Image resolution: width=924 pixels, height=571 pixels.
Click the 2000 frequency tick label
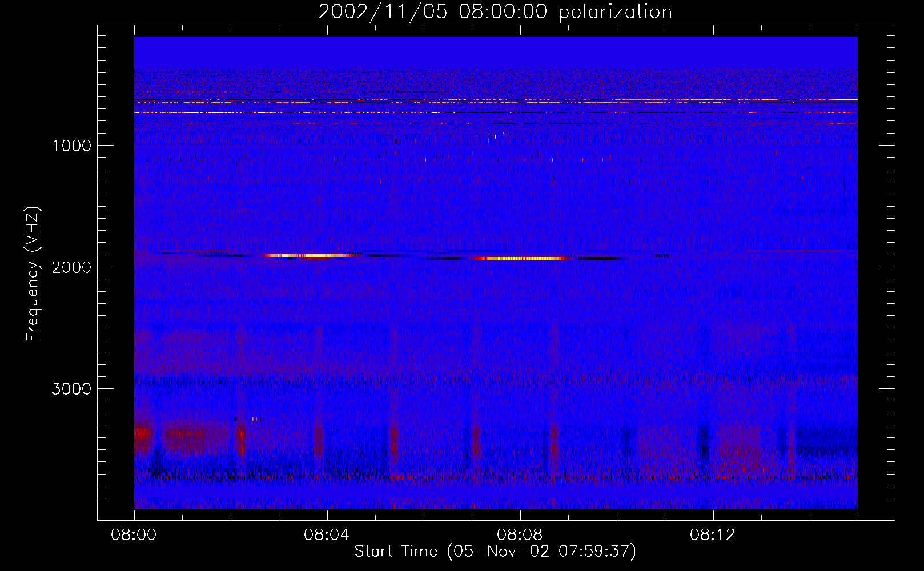pos(71,267)
